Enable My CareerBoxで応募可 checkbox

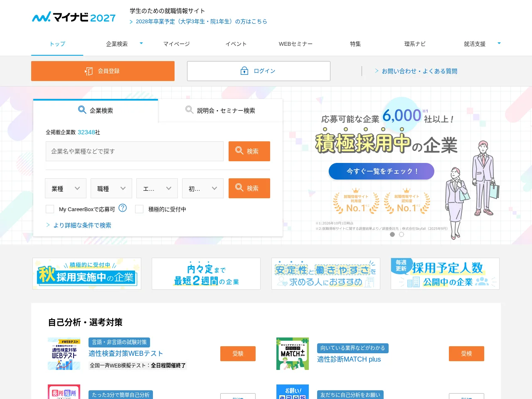pyautogui.click(x=50, y=209)
